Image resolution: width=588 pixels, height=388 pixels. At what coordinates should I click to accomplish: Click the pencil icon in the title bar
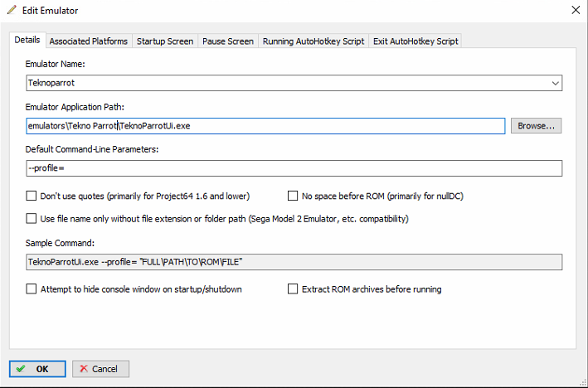click(x=12, y=10)
